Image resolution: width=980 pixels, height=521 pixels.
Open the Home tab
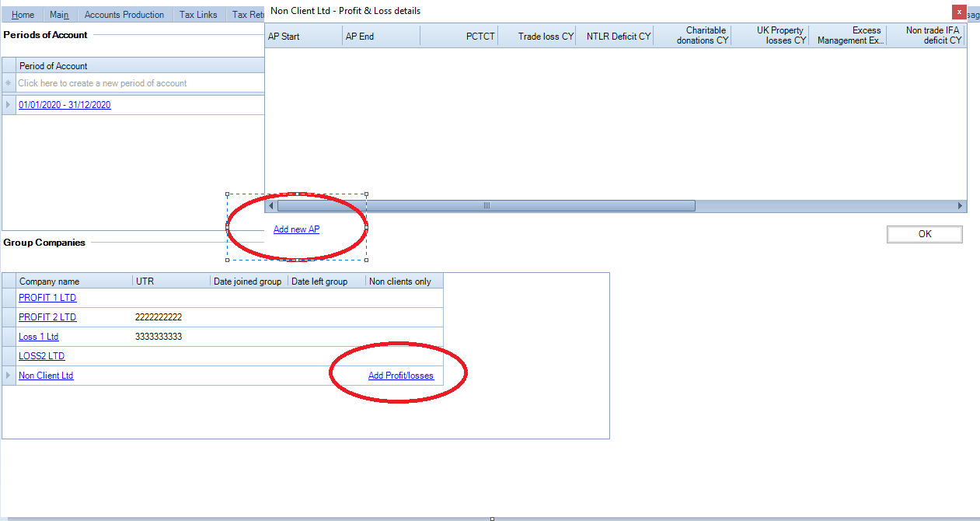pos(23,15)
